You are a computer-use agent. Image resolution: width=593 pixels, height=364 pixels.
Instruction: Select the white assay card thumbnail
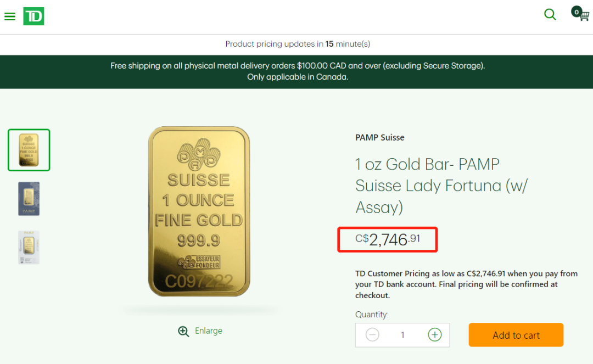click(29, 248)
